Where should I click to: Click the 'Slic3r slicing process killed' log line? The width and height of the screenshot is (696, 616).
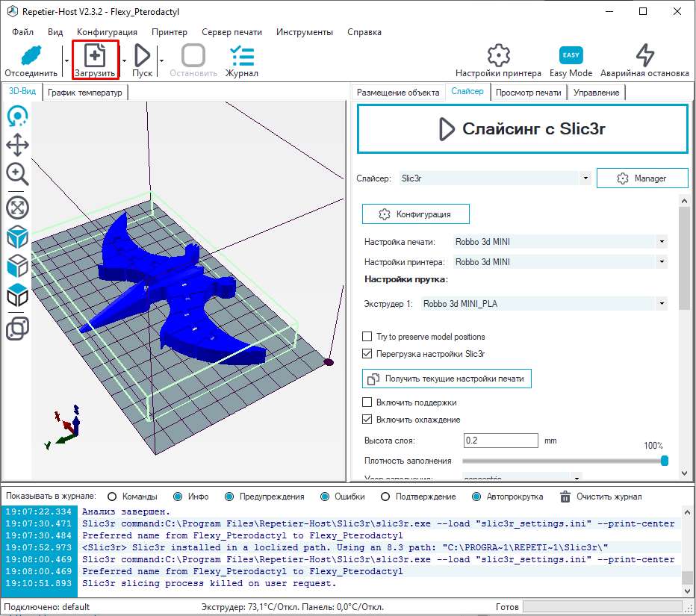[209, 583]
